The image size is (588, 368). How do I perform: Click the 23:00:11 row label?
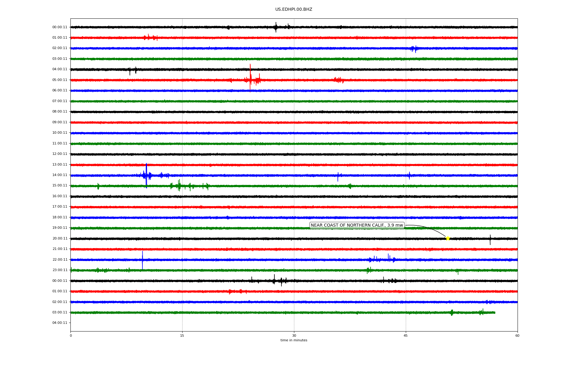coord(60,270)
